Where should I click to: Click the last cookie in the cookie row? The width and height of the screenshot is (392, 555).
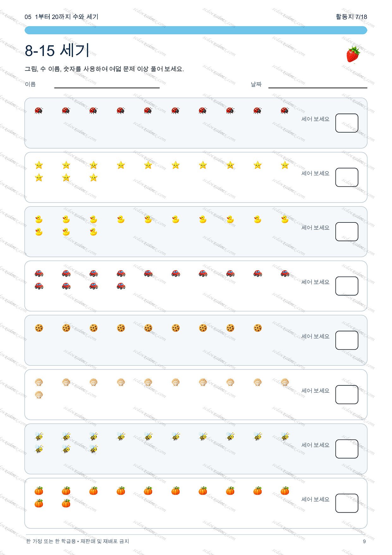click(258, 328)
